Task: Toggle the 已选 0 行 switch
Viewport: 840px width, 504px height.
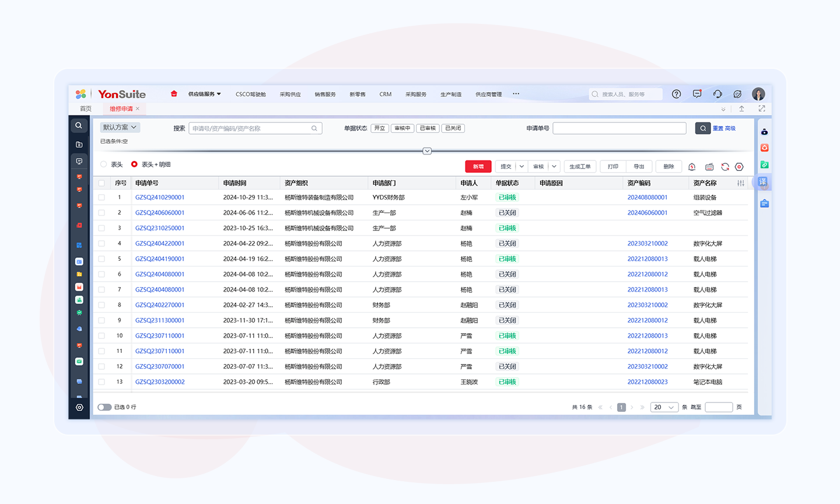Action: (104, 407)
